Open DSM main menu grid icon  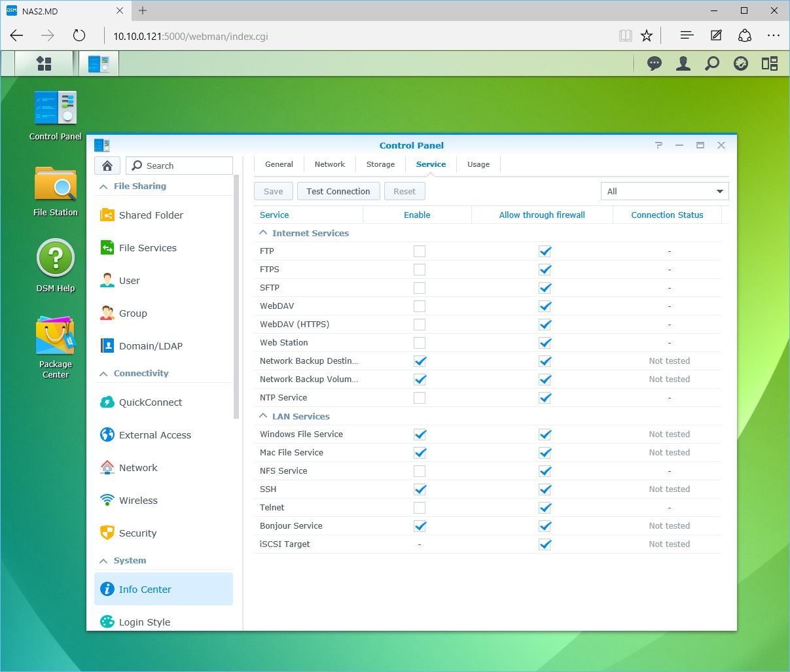(44, 63)
